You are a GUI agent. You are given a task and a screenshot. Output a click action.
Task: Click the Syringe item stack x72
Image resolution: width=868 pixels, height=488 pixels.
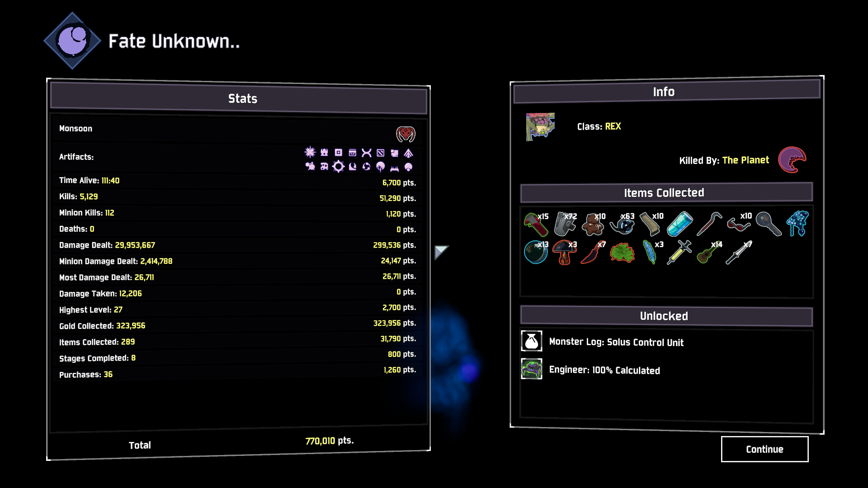pyautogui.click(x=565, y=223)
